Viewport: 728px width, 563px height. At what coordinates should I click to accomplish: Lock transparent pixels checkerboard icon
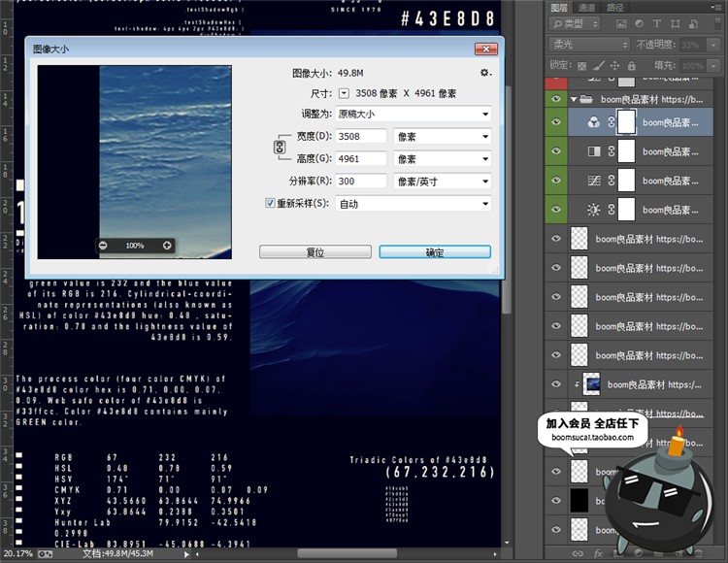581,66
